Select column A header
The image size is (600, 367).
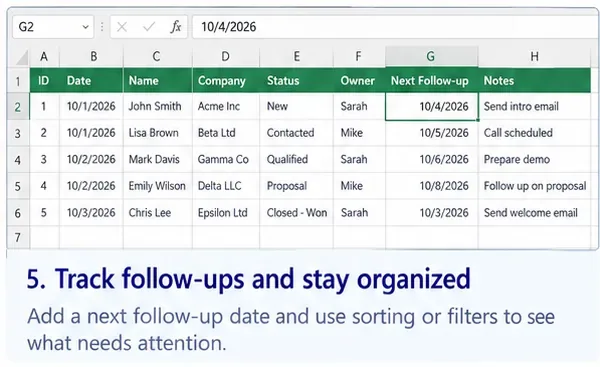[x=44, y=57]
